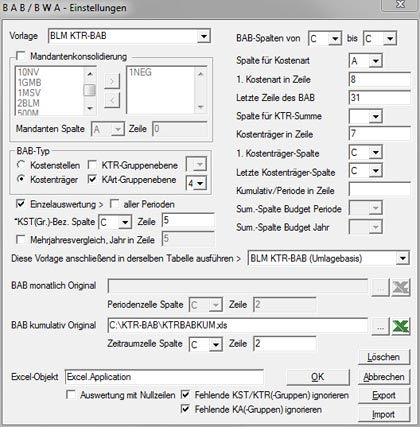Move Mandant back to left list

tap(112, 100)
